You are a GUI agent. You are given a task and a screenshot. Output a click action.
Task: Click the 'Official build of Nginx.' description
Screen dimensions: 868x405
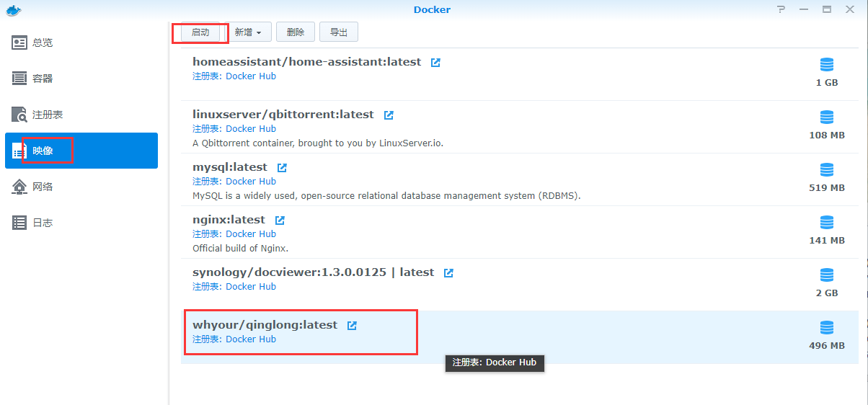click(240, 249)
